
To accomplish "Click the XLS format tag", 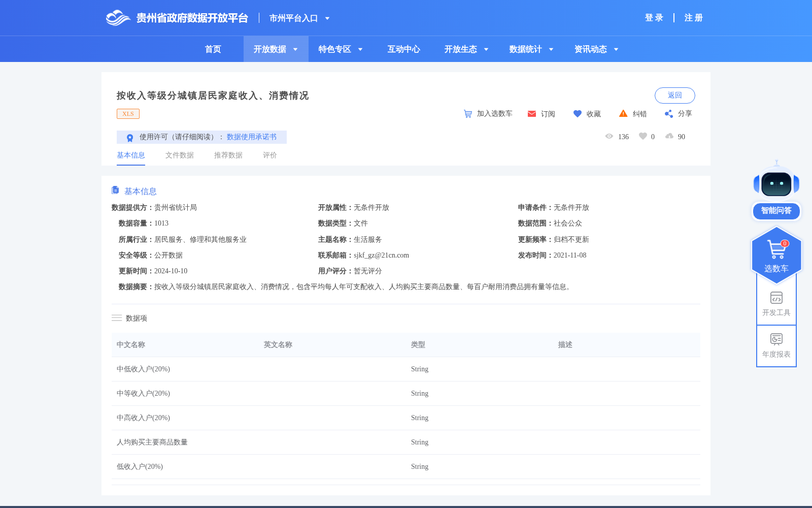I will [128, 114].
